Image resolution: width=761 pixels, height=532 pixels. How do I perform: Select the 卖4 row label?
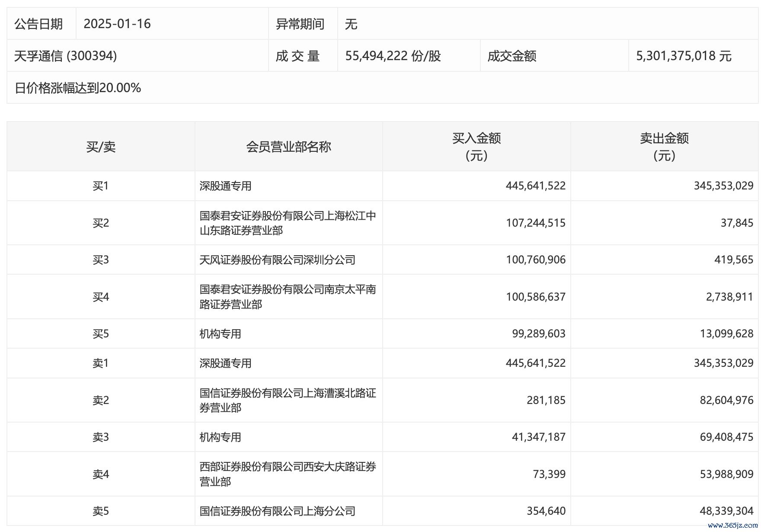point(101,474)
